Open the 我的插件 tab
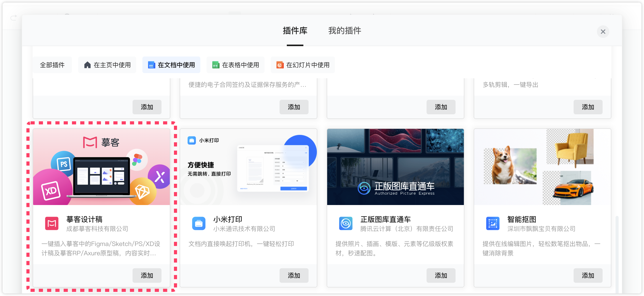The image size is (644, 296). click(345, 31)
